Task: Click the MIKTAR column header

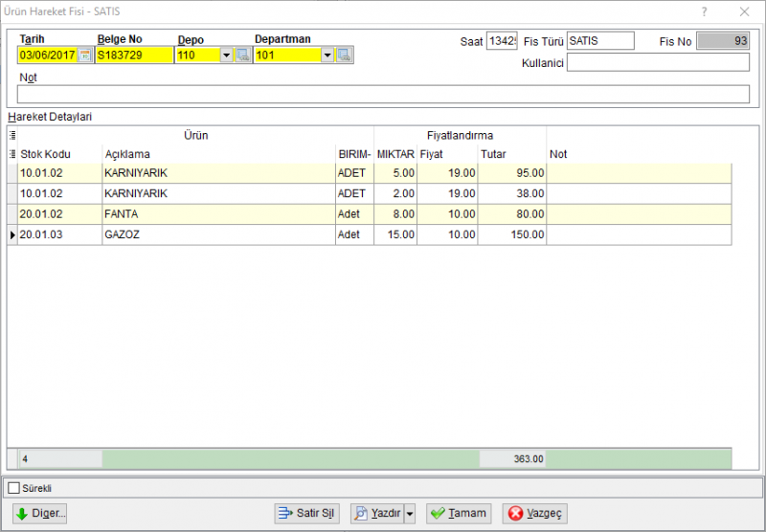Action: pos(395,154)
